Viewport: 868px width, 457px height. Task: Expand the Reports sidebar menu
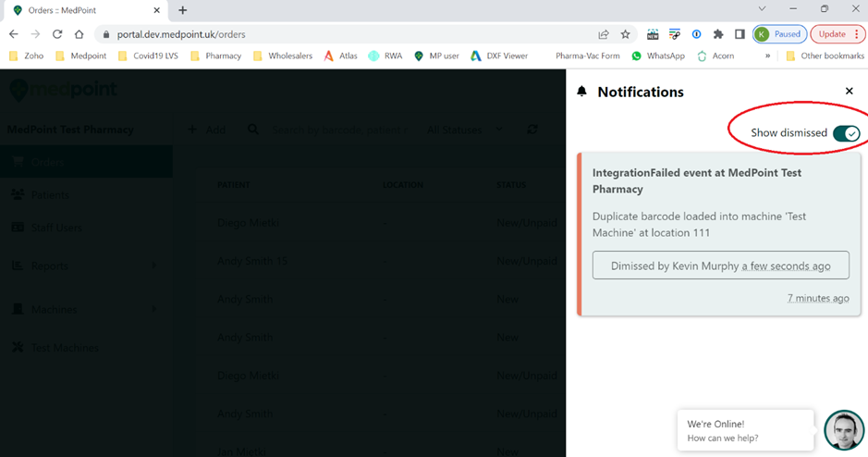coord(86,266)
